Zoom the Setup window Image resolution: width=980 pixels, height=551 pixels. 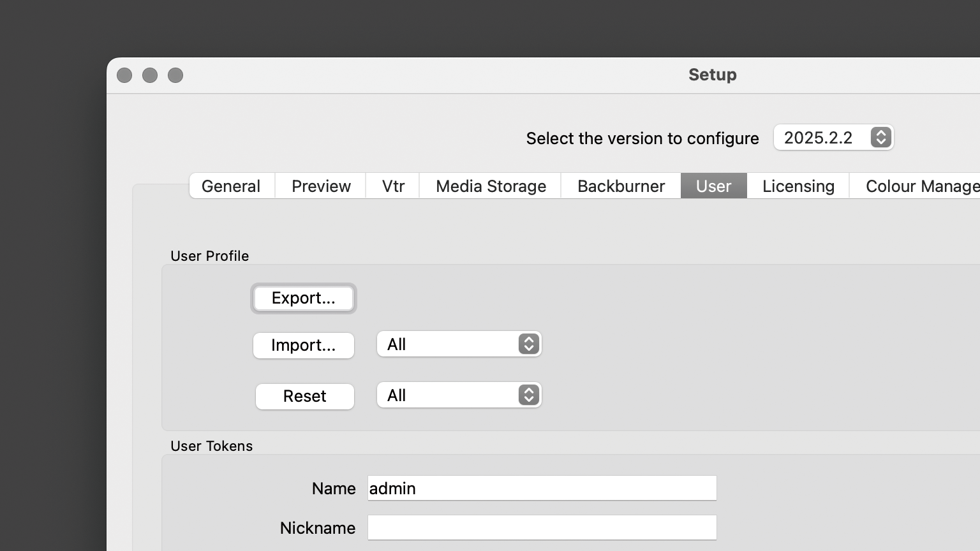pos(175,75)
